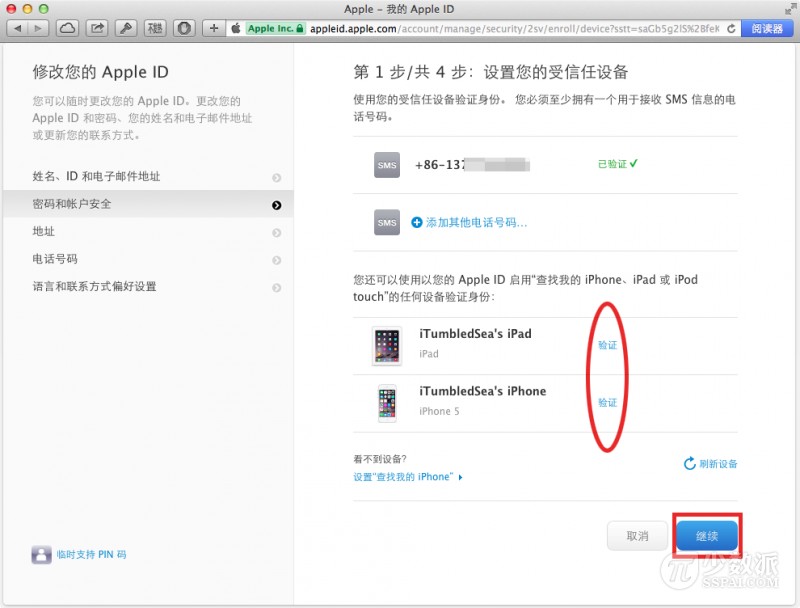Viewport: 800px width, 608px height.
Task: Click arrow beside 语言和联系方式偏好设置
Action: pos(277,288)
